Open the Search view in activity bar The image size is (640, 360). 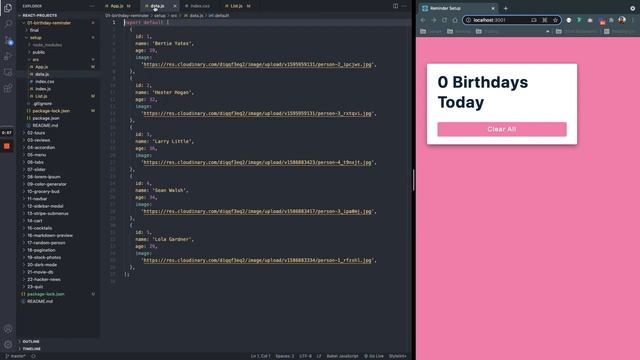(8, 24)
